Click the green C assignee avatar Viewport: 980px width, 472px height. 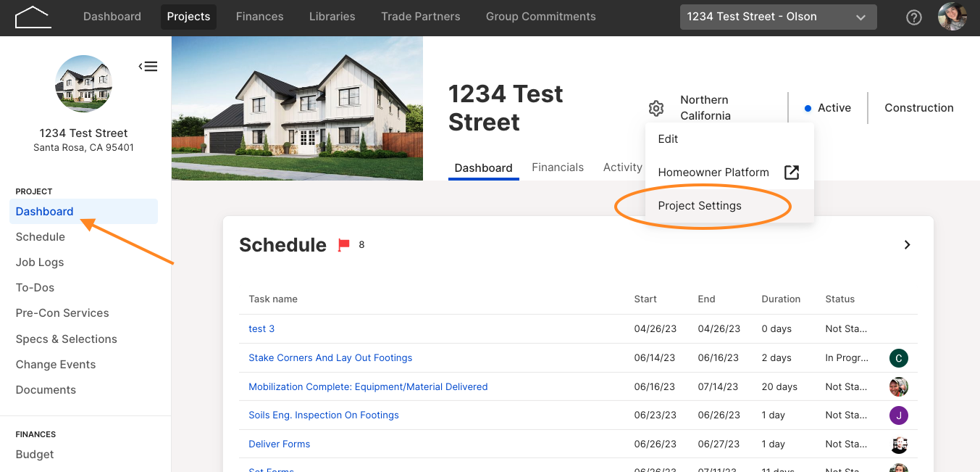[898, 357]
